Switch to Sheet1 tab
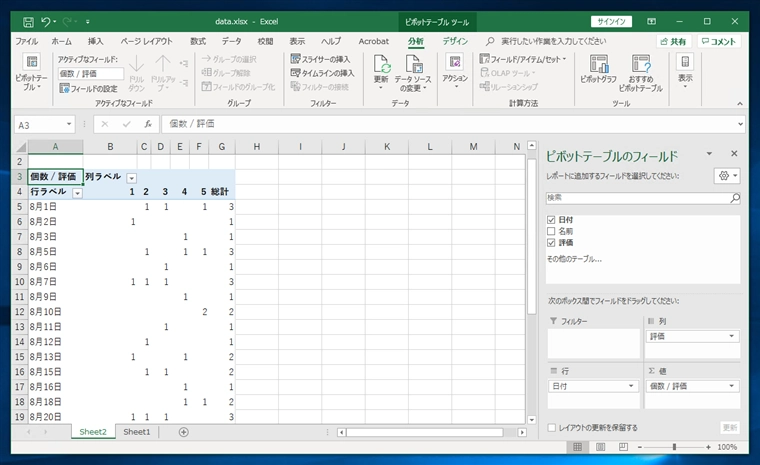The height and width of the screenshot is (465, 760). pyautogui.click(x=136, y=432)
